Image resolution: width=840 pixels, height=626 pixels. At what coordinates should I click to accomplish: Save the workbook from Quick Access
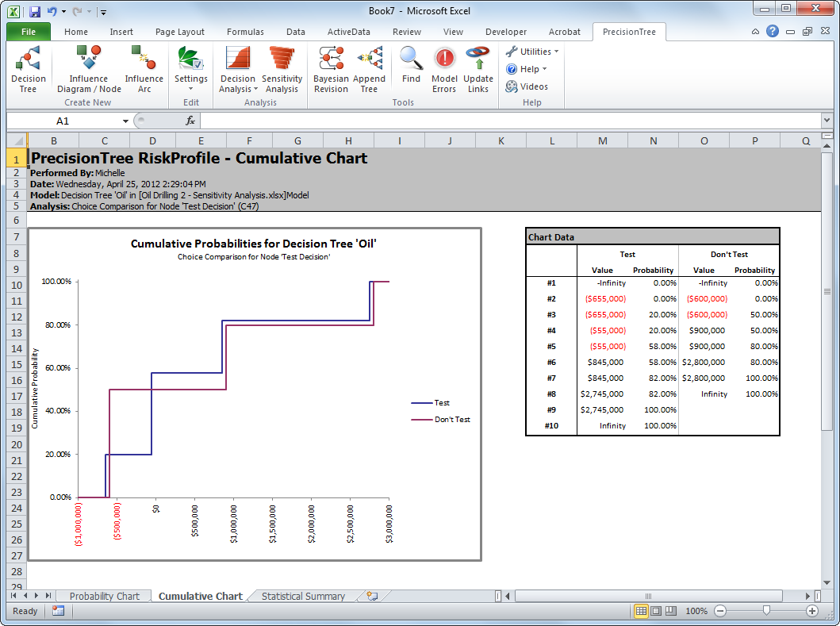point(35,11)
